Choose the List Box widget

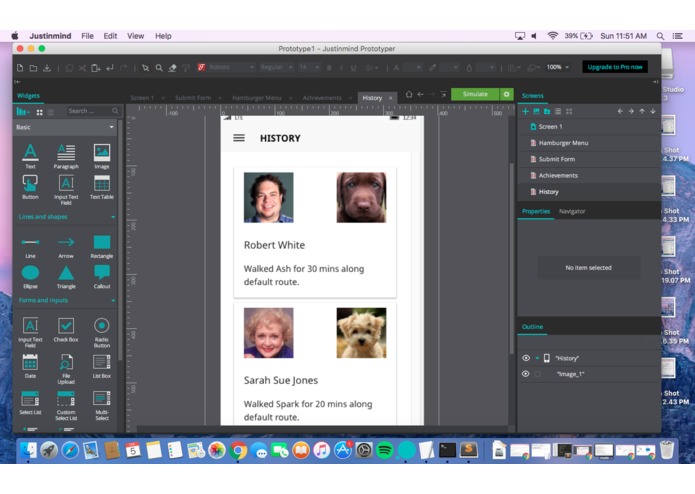[102, 366]
